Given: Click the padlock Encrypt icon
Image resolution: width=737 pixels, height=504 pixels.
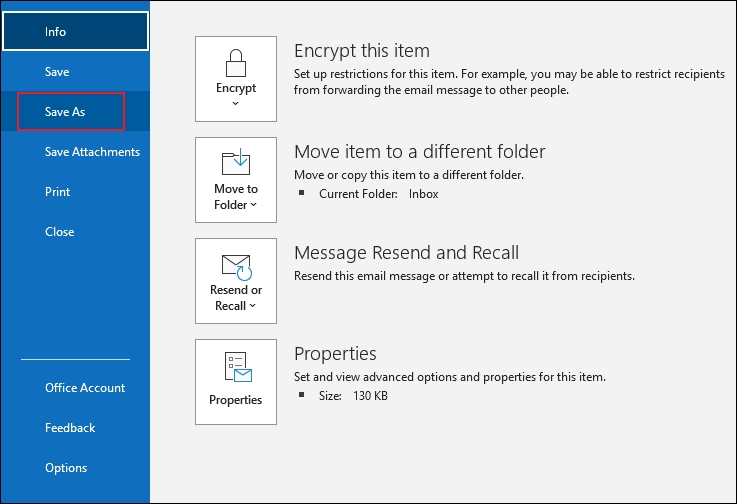Looking at the screenshot, I should 236,62.
